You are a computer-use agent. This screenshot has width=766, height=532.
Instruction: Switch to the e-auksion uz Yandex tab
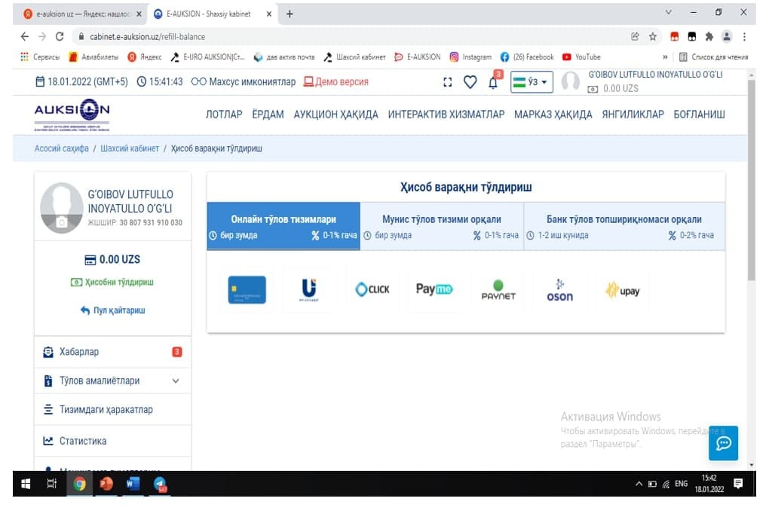(x=83, y=14)
